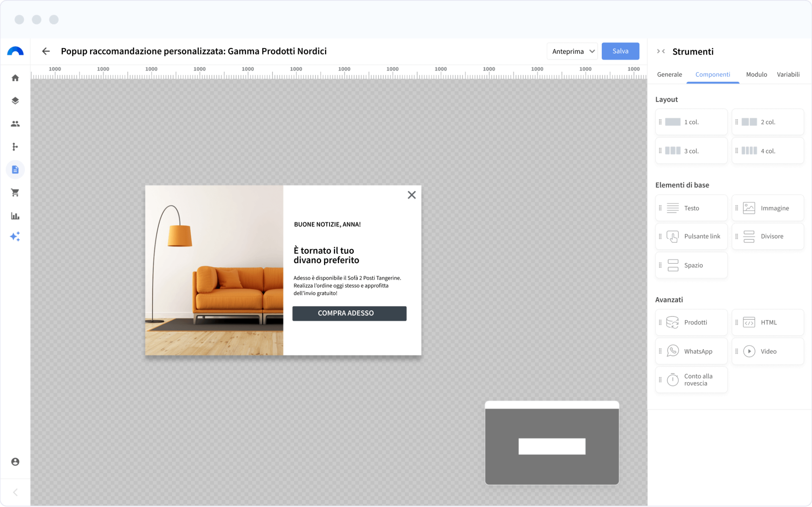
Task: Open the bar chart analytics icon
Action: (15, 216)
